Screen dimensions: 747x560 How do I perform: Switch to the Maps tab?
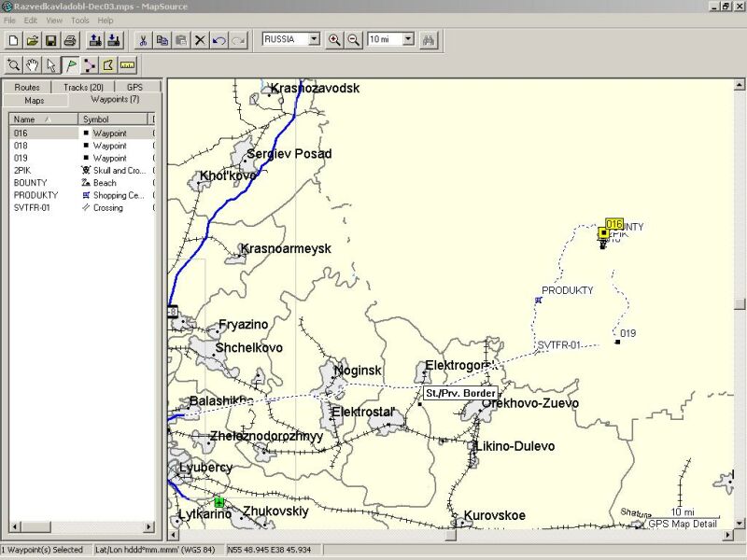point(35,101)
